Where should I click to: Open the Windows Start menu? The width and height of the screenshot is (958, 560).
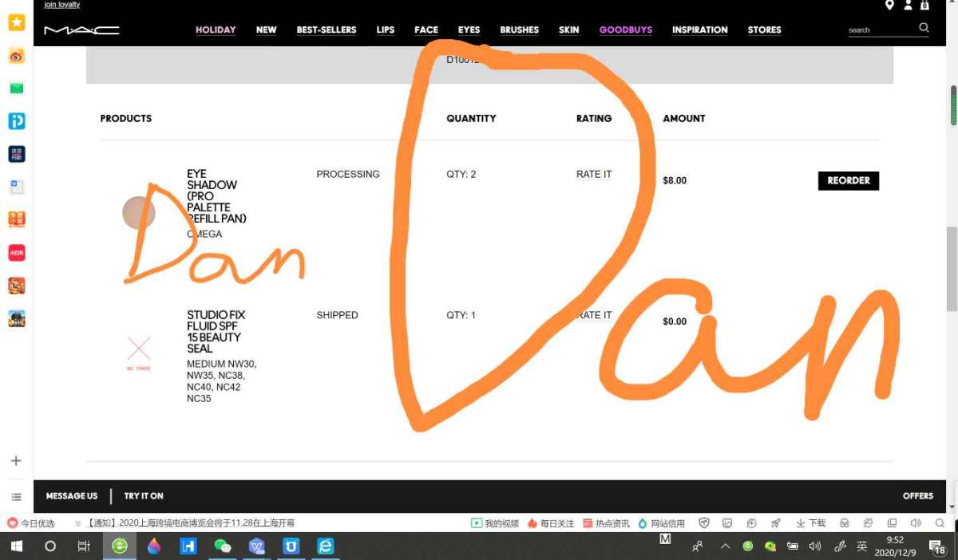coord(16,546)
